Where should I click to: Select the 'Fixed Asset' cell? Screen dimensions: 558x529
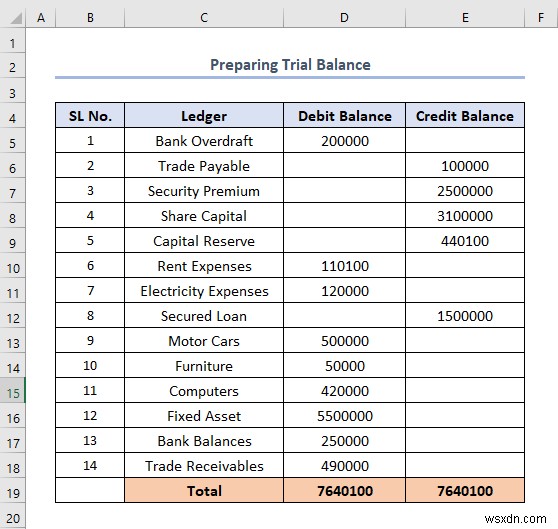204,416
